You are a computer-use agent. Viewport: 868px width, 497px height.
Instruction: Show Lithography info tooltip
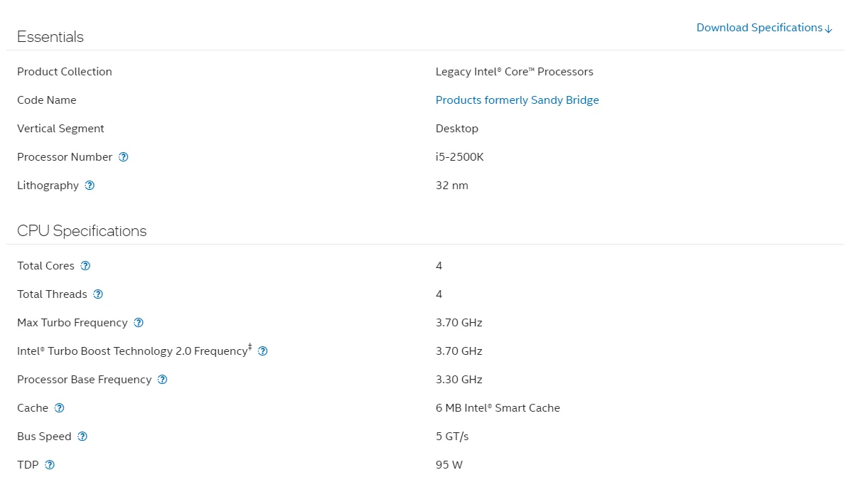90,186
